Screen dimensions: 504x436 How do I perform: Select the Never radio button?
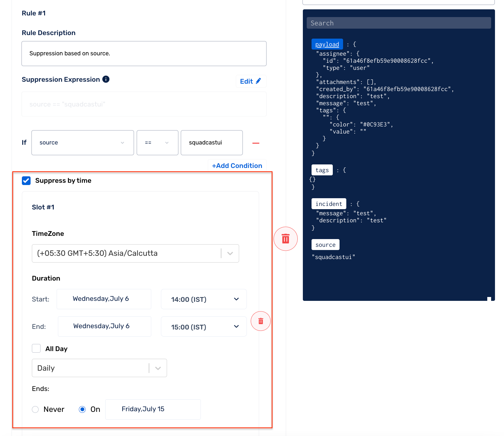[x=35, y=409]
